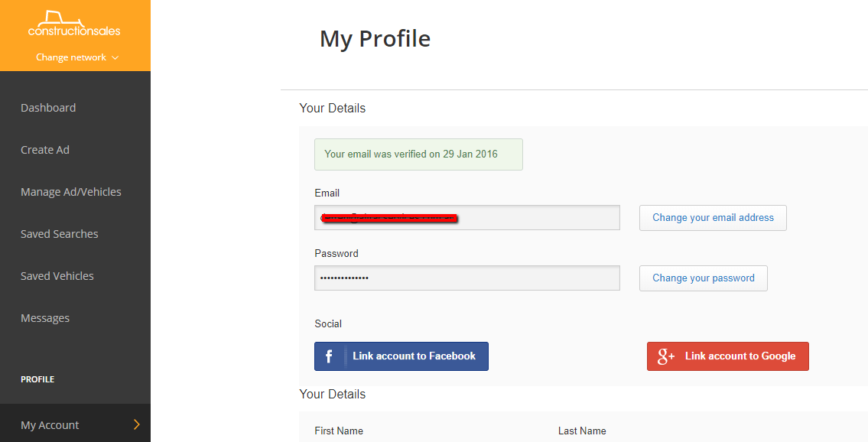Click Change your email address button
868x442 pixels.
(x=713, y=218)
